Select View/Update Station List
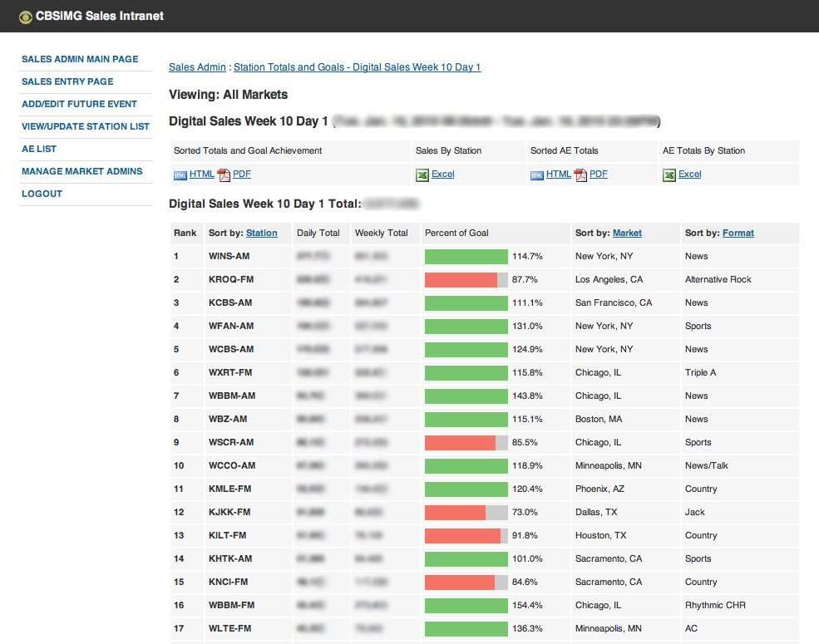Screen dimensions: 819x644 tap(86, 127)
